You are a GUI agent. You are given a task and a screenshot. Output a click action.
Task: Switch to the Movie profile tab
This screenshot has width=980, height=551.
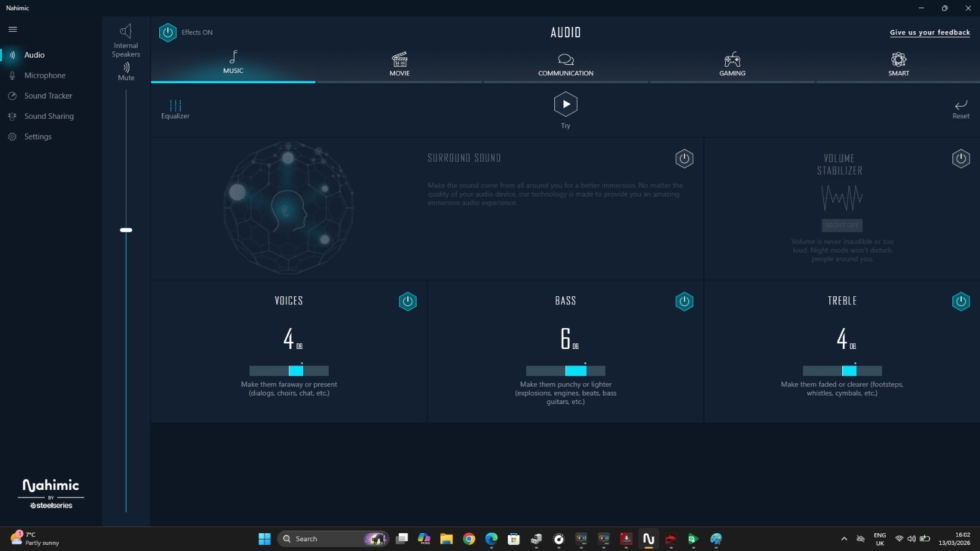click(399, 64)
